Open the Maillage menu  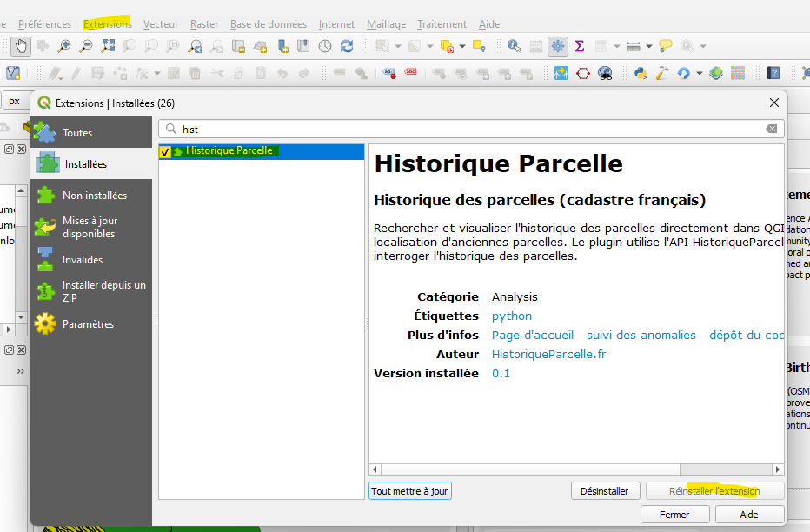(x=386, y=24)
